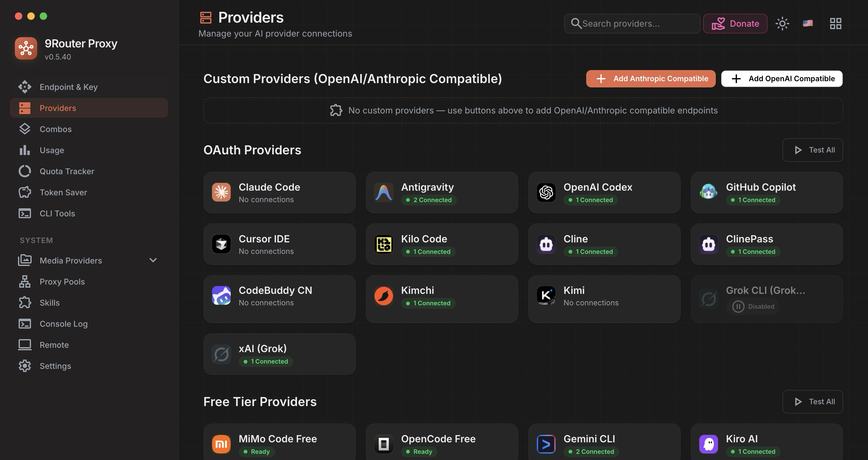Click Add OpenAI Compatible button
The height and width of the screenshot is (460, 868).
(x=782, y=78)
